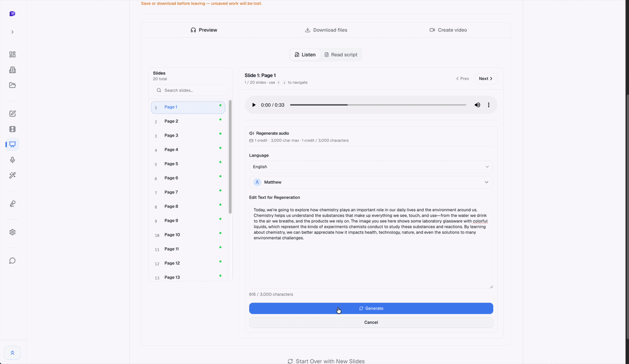Select Page 8 in slides list

click(x=188, y=207)
